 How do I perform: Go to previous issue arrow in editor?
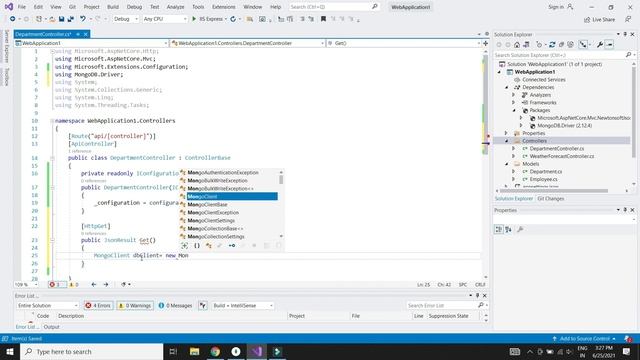(94, 284)
